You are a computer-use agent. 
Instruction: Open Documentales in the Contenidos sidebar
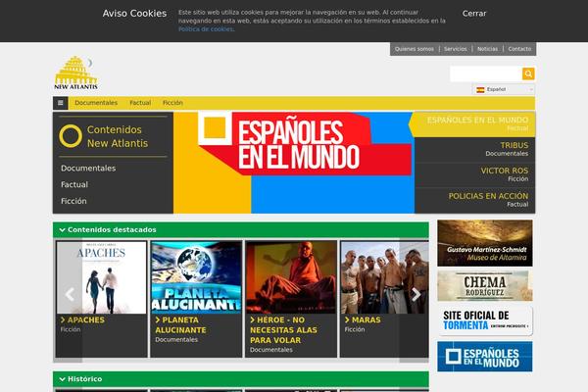[x=88, y=169]
